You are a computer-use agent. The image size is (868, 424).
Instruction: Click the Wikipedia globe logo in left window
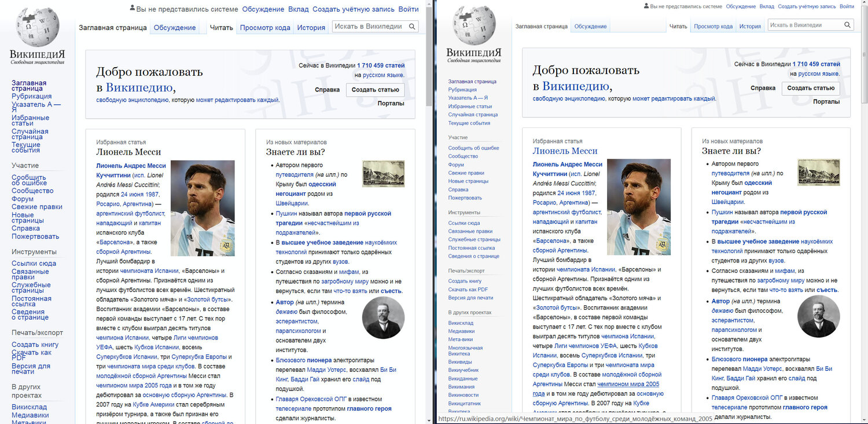[x=37, y=28]
